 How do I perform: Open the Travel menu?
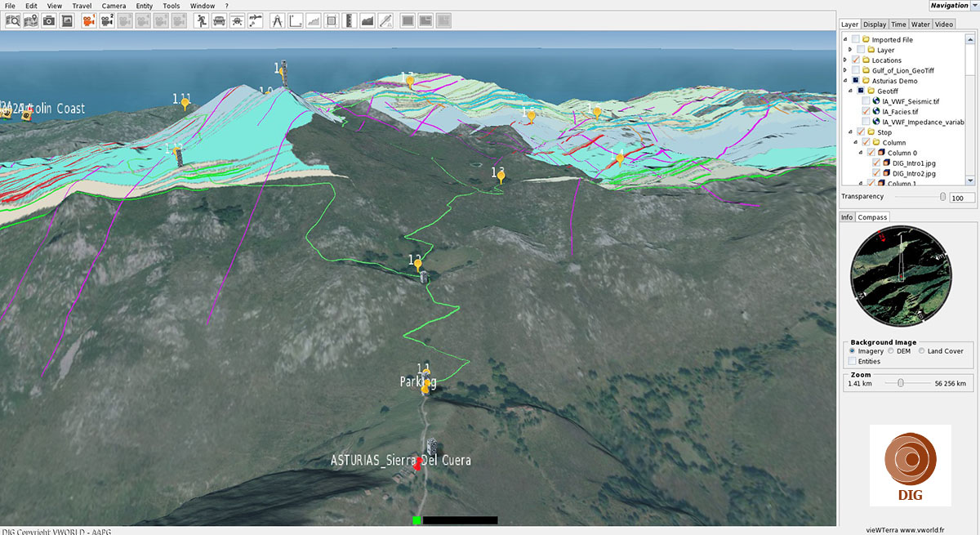click(x=82, y=6)
